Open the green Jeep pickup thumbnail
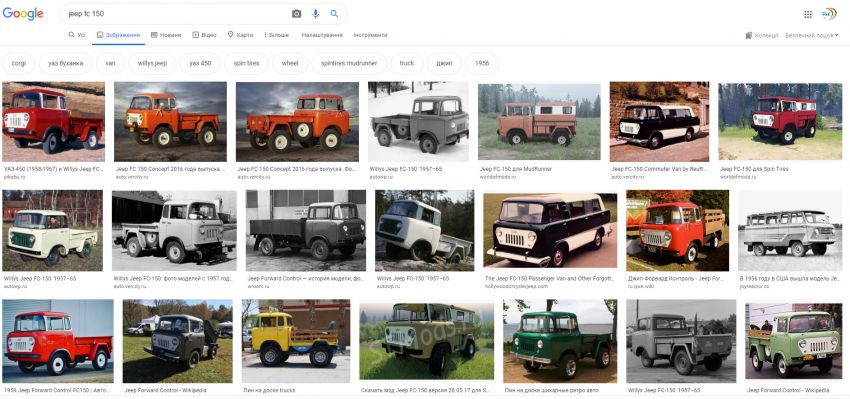The height and width of the screenshot is (399, 850). 560,341
